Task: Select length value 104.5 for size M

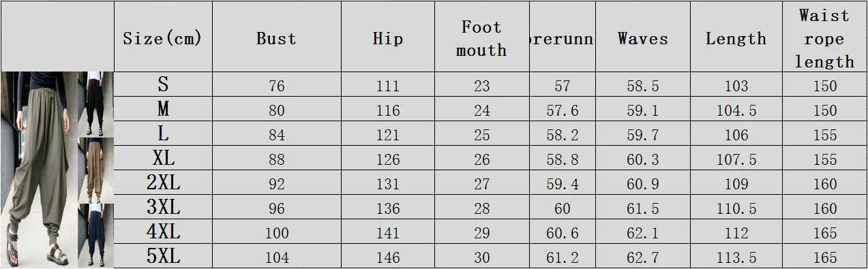Action: click(736, 110)
